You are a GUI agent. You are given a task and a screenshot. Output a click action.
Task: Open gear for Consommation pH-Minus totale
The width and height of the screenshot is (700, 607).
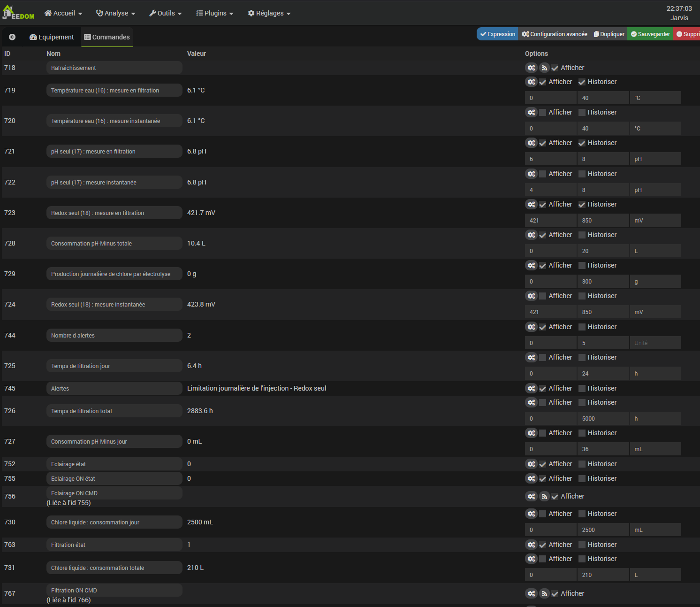pyautogui.click(x=531, y=235)
